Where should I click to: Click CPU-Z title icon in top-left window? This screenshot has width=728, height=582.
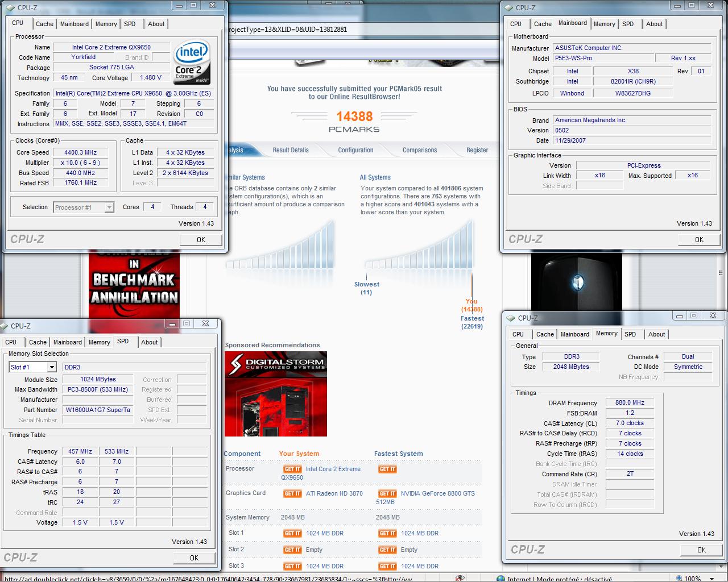[x=11, y=7]
